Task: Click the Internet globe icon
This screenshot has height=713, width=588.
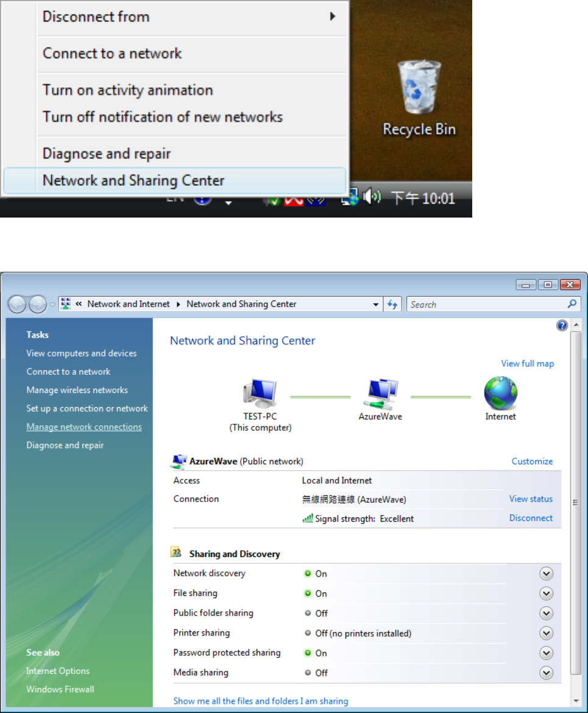Action: [500, 393]
